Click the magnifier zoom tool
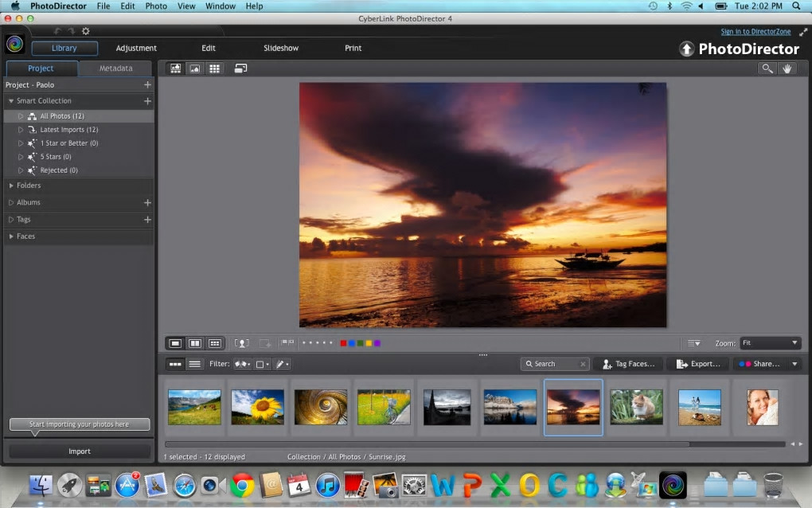The width and height of the screenshot is (812, 508). [x=767, y=68]
